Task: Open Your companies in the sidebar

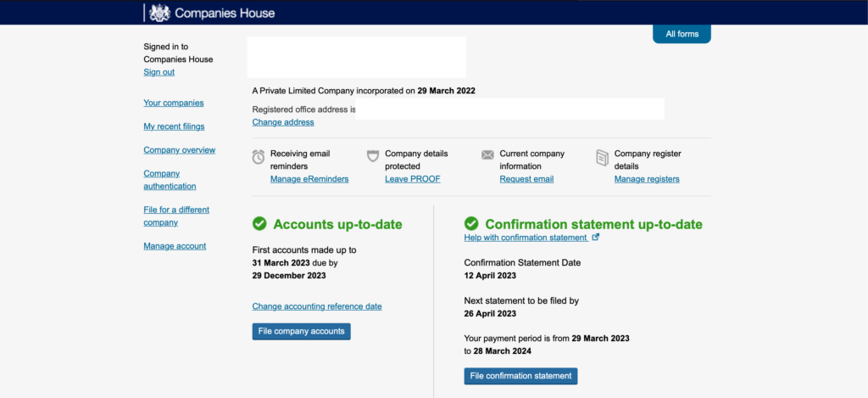Action: coord(173,103)
